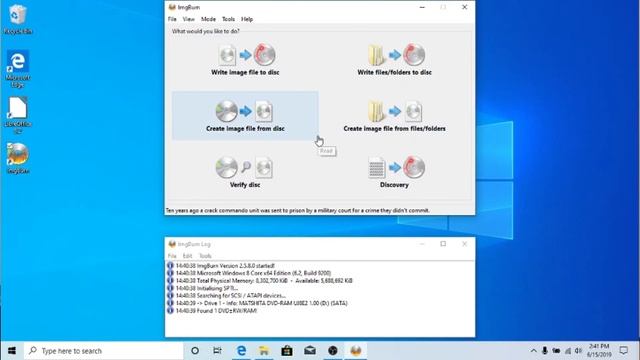
Task: Click log line 'Searching for SCSI / ATAPI devices...'
Action: click(231, 296)
